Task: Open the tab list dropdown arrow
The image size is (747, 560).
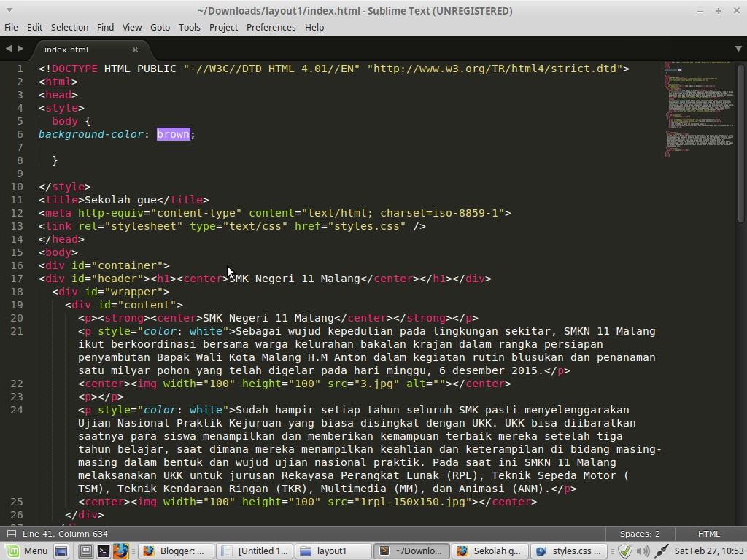Action: [738, 49]
